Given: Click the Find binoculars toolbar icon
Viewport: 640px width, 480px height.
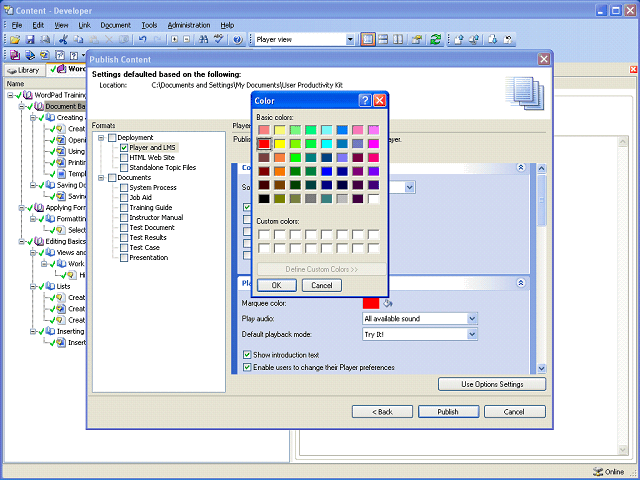Looking at the screenshot, I should [203, 40].
